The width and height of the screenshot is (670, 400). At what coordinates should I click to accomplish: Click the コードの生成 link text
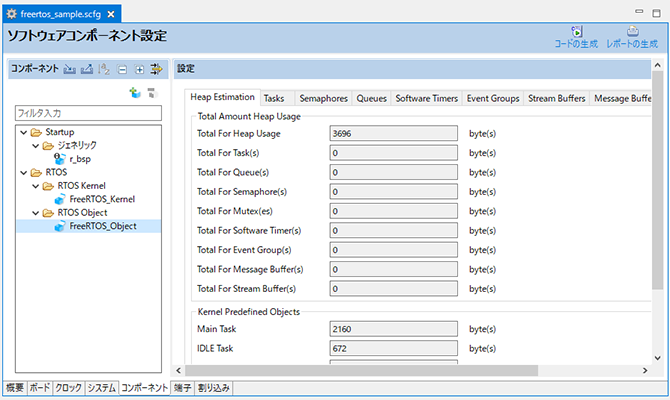coord(576,44)
